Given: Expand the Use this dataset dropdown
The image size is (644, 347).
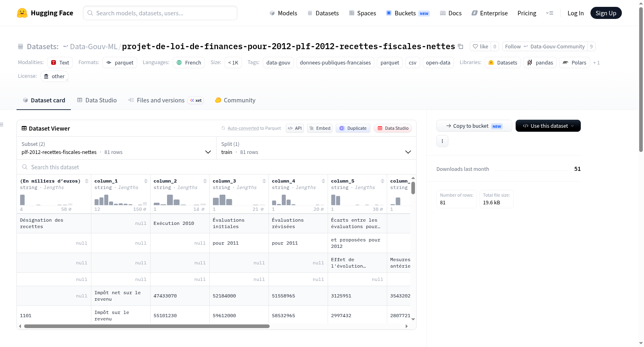Looking at the screenshot, I should 548,126.
